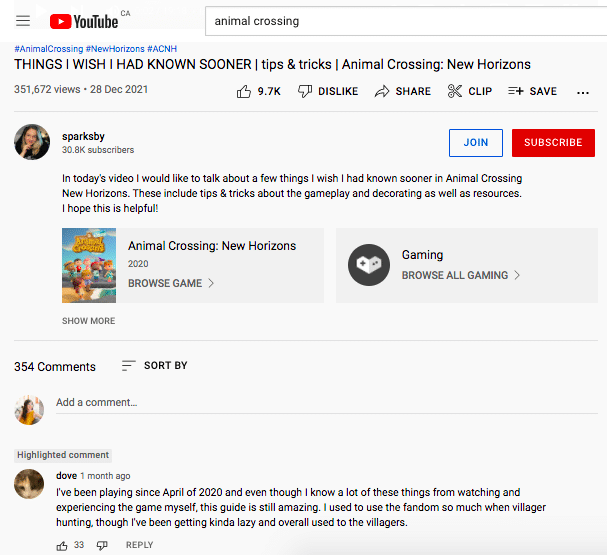The image size is (607, 555).
Task: Open Animal Crossing game cover thumbnail
Action: tap(89, 266)
